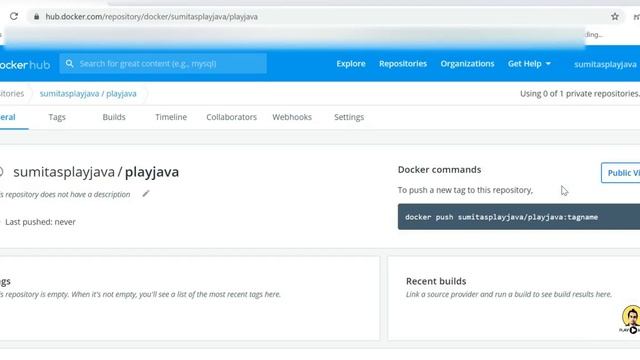
Task: Click the 'Docker commands' heading
Action: coord(440,169)
